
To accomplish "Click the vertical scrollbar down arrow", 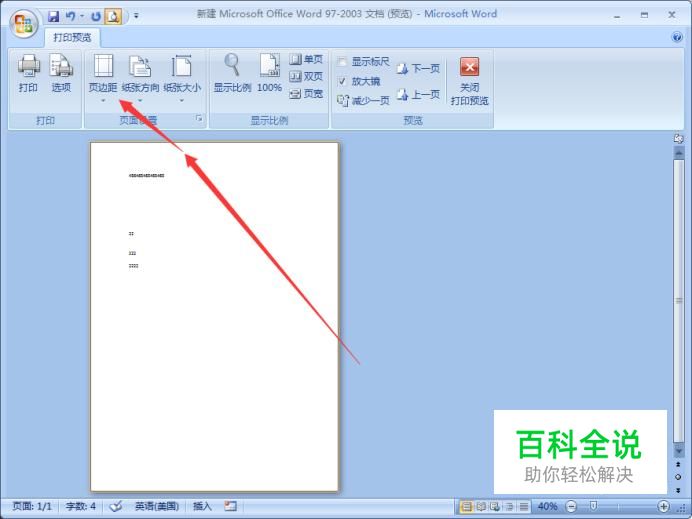I will tap(679, 451).
